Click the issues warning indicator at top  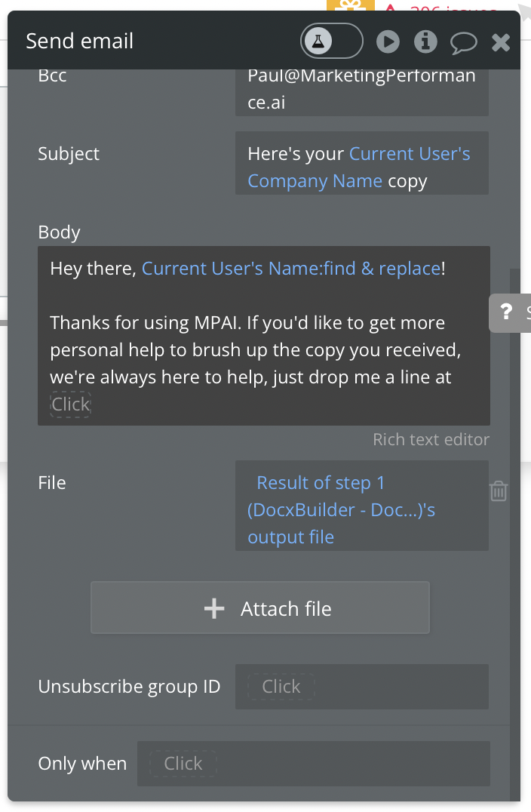click(441, 8)
